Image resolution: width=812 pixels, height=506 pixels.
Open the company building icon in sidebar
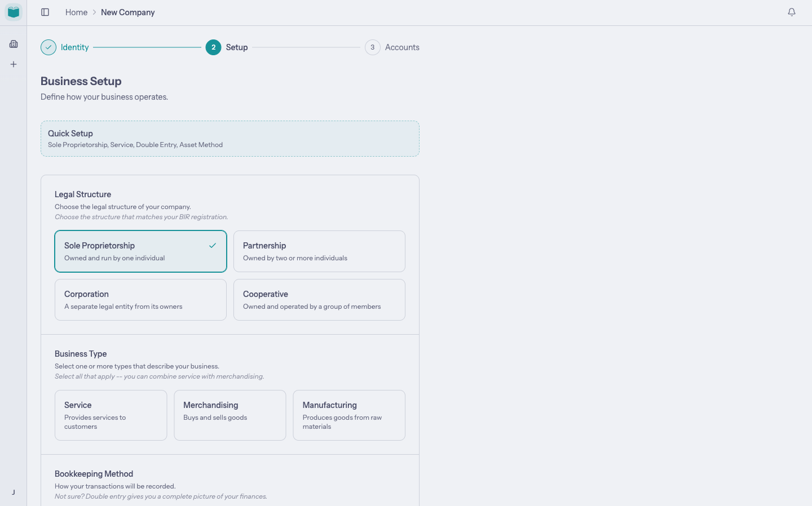(x=14, y=44)
